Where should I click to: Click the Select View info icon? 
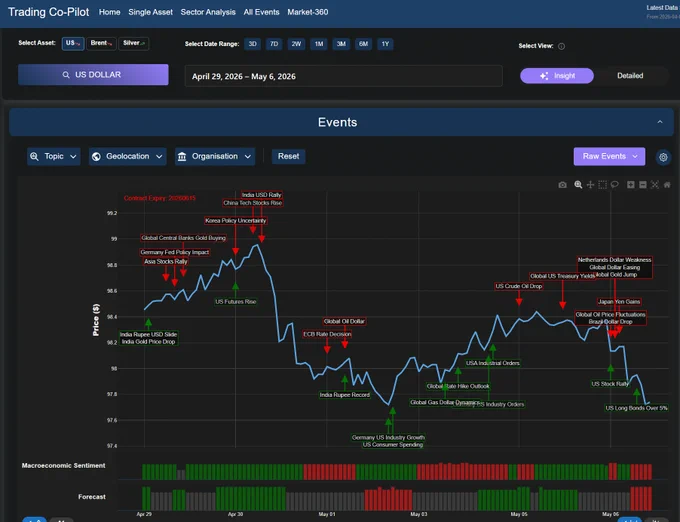[561, 46]
